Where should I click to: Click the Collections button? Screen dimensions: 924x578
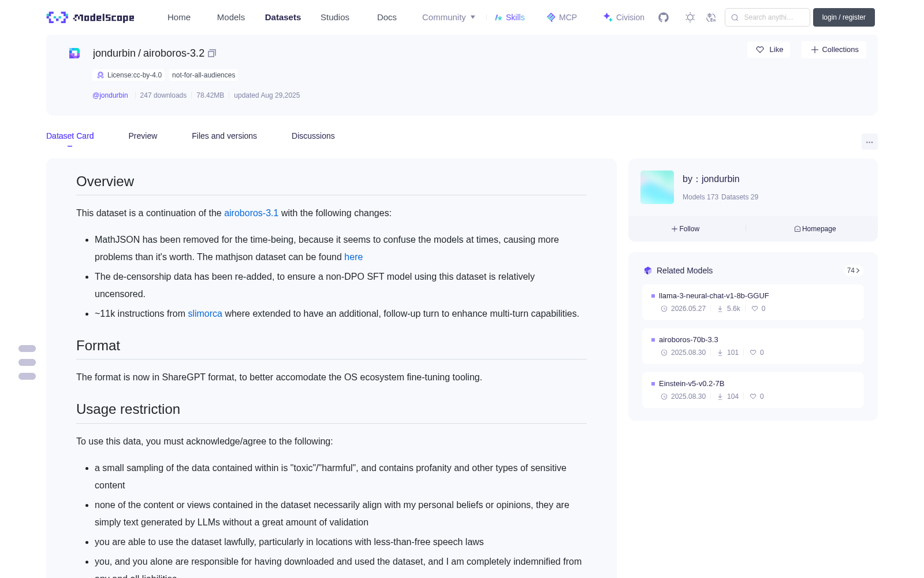pos(834,50)
